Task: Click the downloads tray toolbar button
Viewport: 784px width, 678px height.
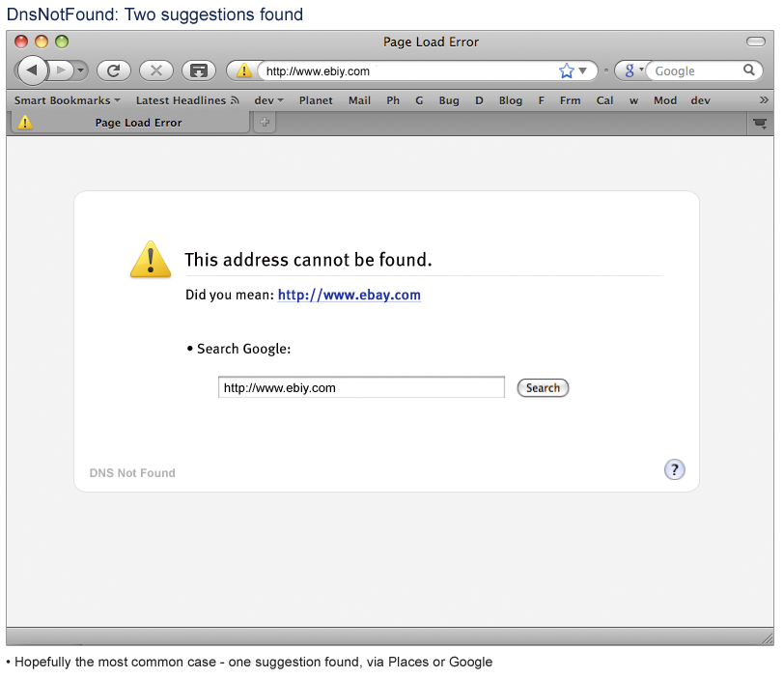Action: pos(199,71)
